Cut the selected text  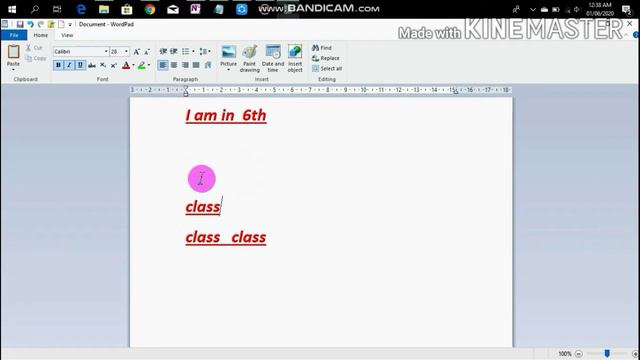[34, 48]
